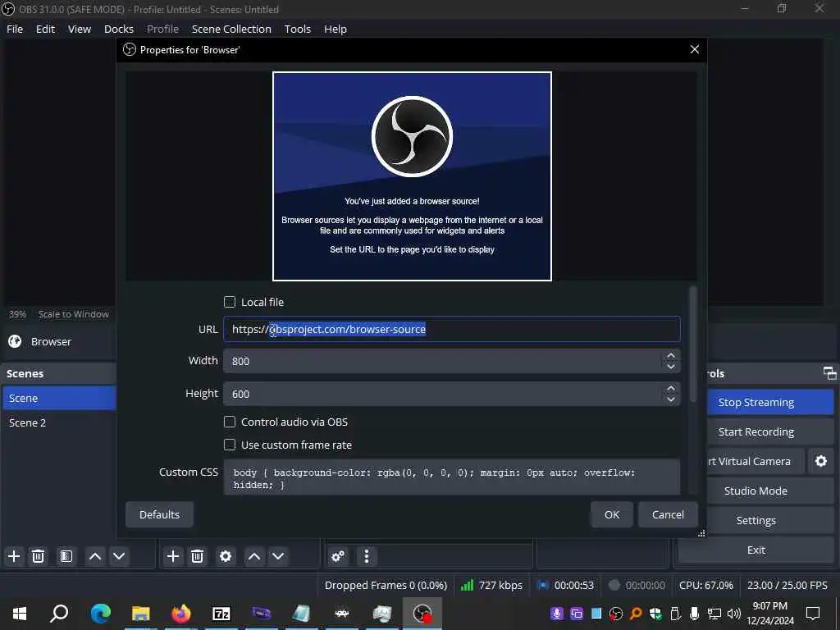Remove selected scene with trash icon
The width and height of the screenshot is (840, 630).
38,556
